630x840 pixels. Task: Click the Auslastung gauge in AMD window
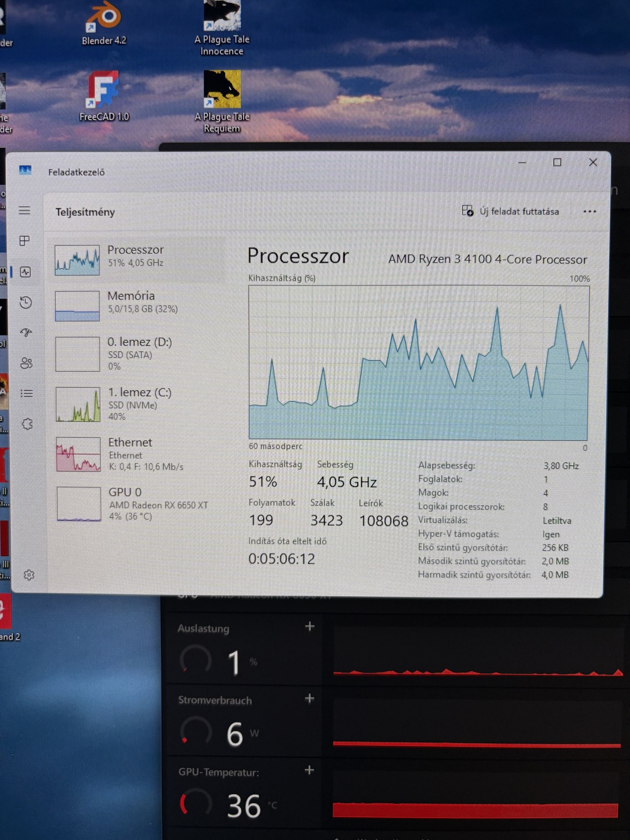point(196,660)
